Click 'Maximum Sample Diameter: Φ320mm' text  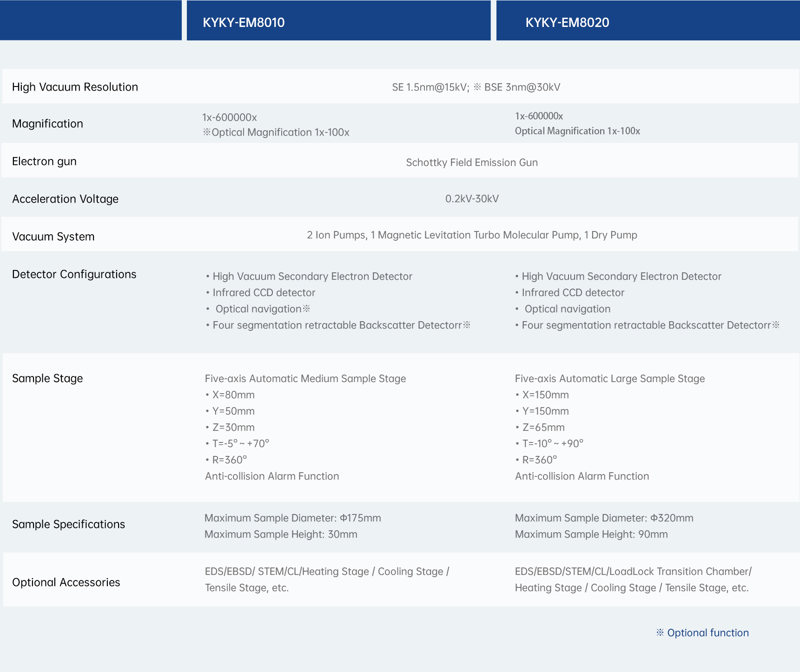coord(604,518)
